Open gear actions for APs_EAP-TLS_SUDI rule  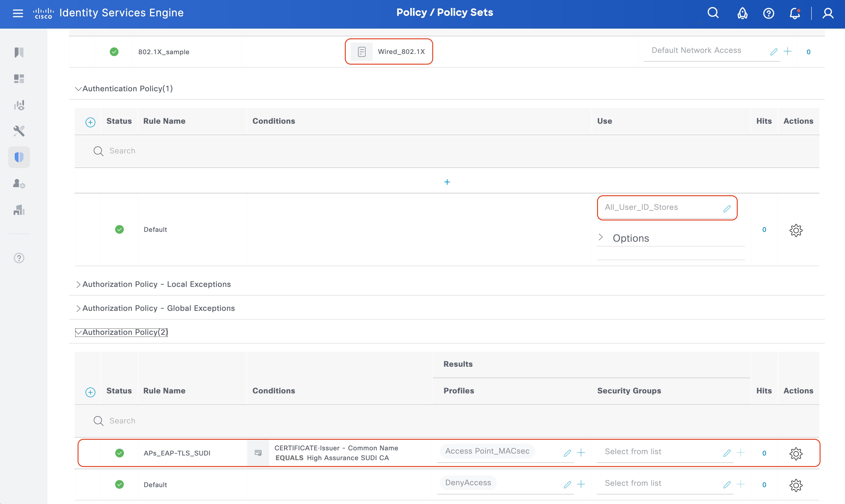point(796,453)
